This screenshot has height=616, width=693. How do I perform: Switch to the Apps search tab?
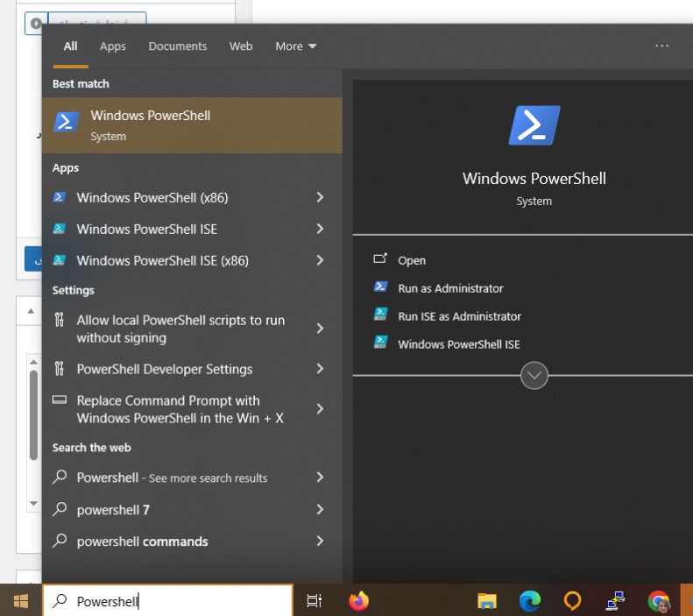113,46
